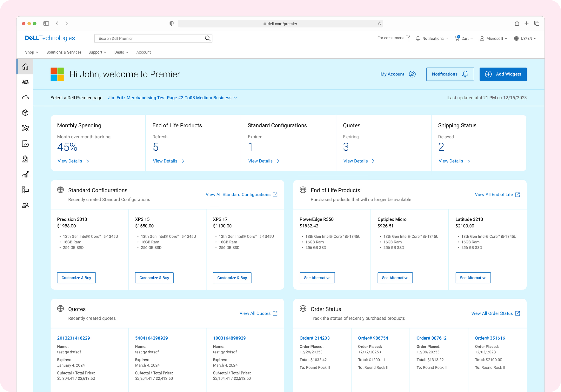561x392 pixels.
Task: Expand the Dell Premier page selector
Action: pos(173,98)
